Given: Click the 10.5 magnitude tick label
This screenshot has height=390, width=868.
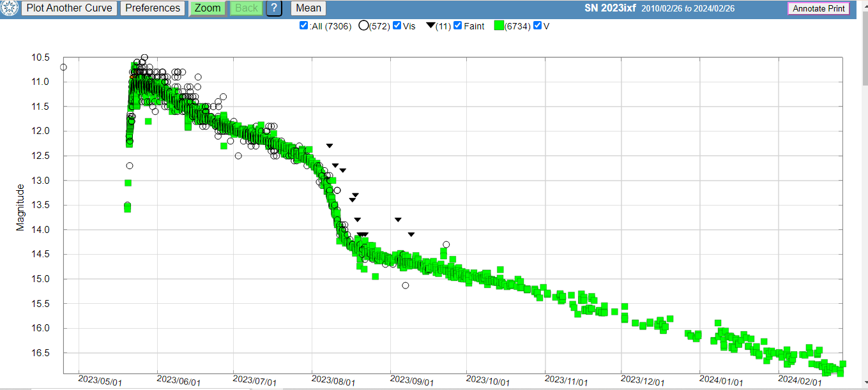Looking at the screenshot, I should (x=41, y=57).
